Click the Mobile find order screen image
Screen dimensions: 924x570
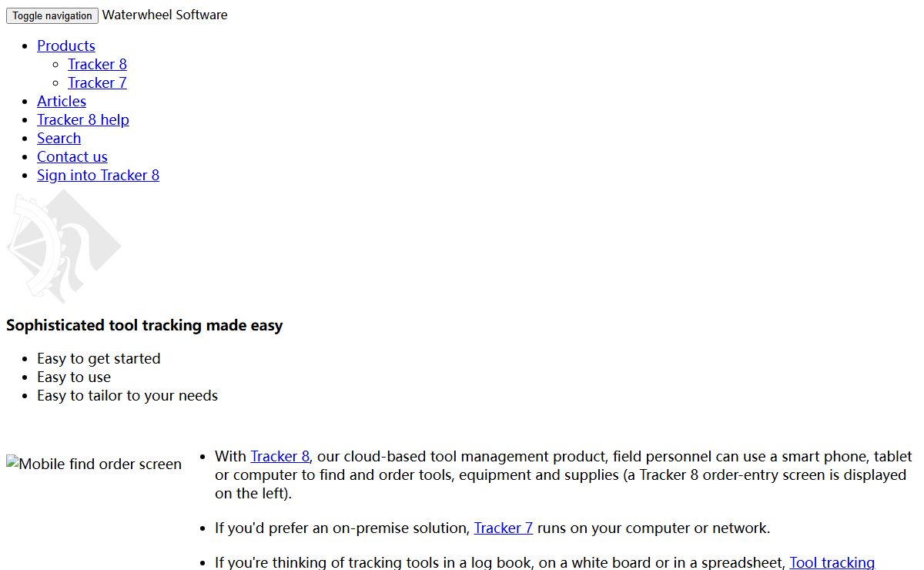[94, 464]
